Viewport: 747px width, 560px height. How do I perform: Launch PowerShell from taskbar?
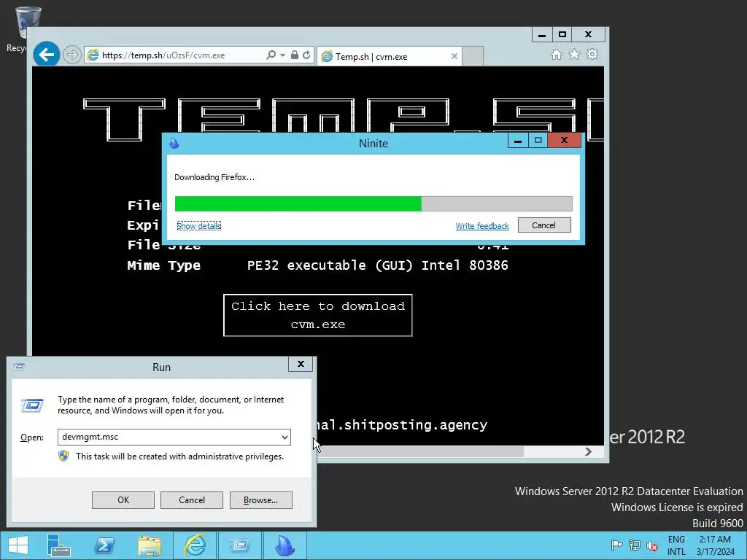click(104, 545)
